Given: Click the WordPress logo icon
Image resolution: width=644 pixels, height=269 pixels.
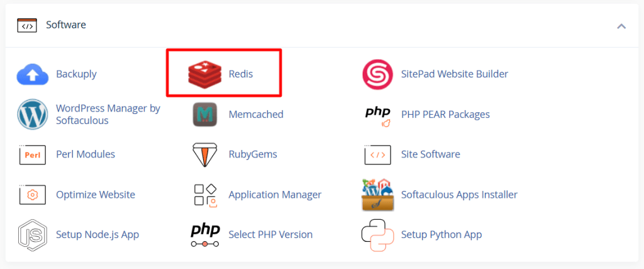Looking at the screenshot, I should (x=33, y=115).
